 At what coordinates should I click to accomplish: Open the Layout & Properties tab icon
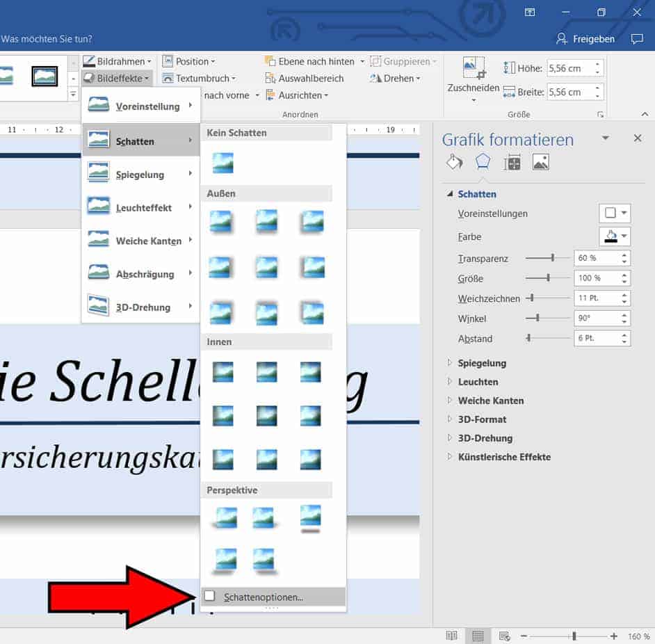tap(512, 162)
